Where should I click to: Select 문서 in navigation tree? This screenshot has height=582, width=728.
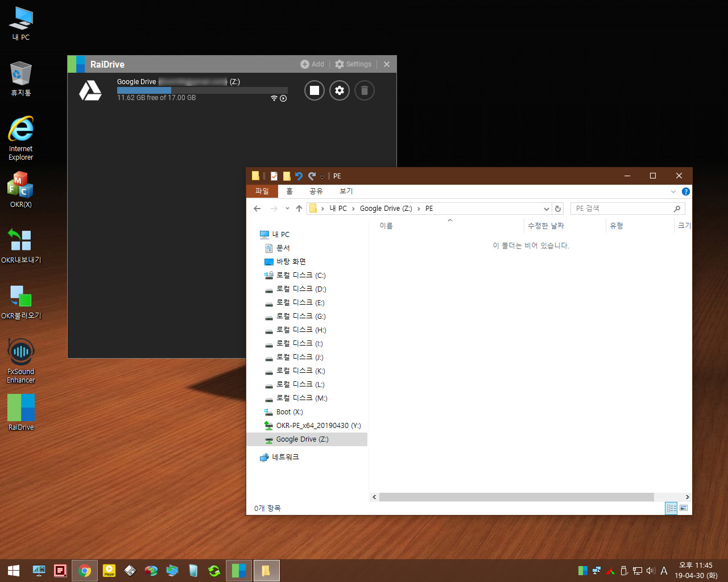point(278,248)
